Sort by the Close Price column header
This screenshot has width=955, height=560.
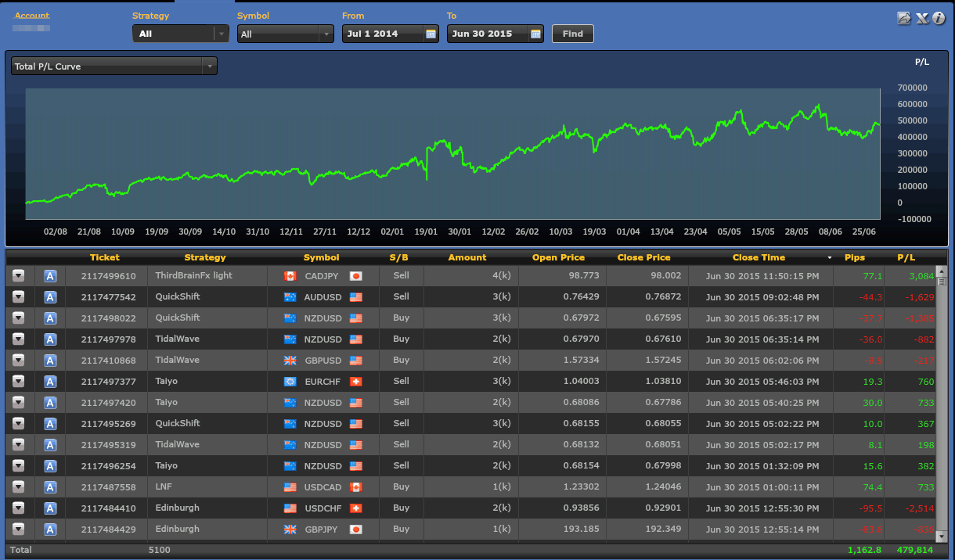coord(643,257)
